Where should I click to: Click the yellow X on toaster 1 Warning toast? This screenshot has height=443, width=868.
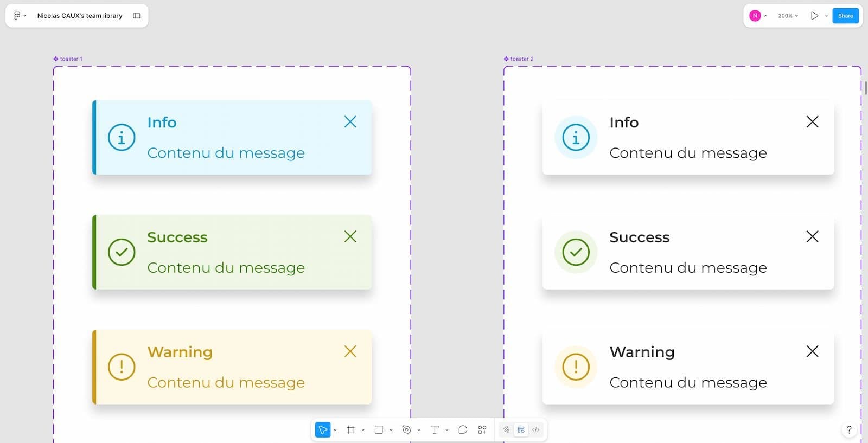[x=350, y=351]
